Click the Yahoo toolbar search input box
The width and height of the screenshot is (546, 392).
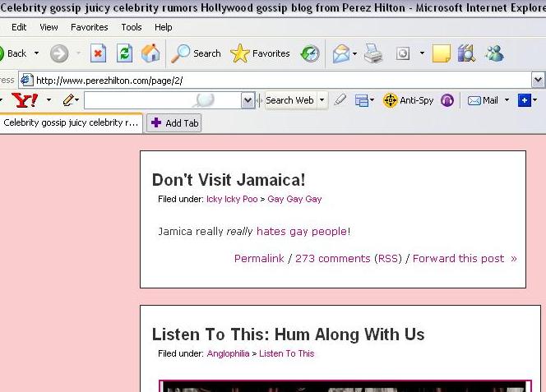[163, 100]
